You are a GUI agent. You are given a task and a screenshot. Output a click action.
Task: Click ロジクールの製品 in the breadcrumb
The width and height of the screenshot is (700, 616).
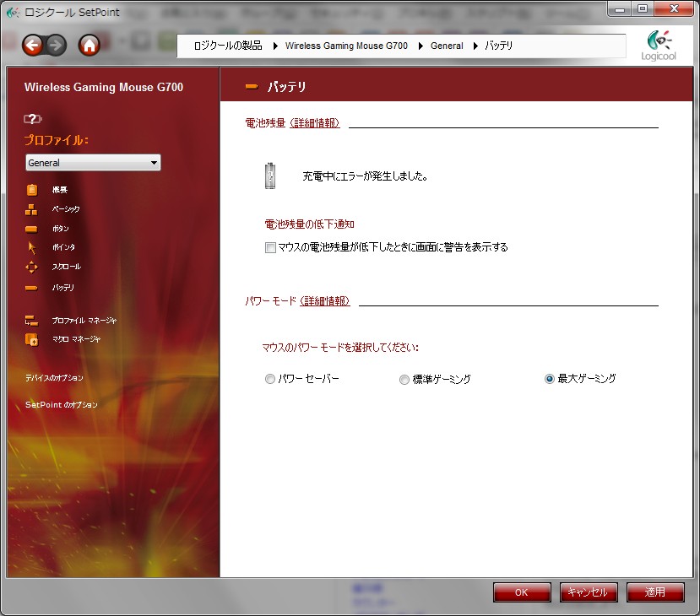click(x=228, y=46)
